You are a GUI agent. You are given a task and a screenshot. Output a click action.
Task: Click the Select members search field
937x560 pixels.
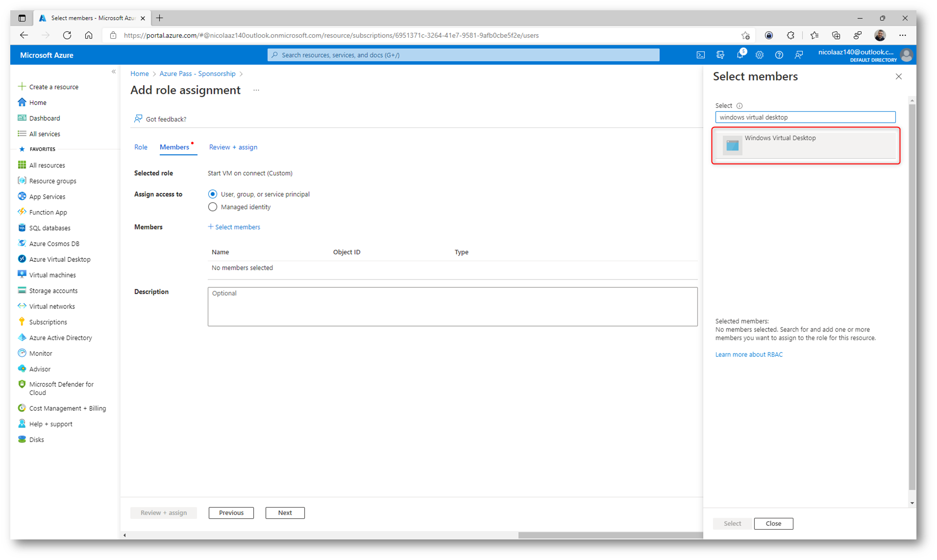coord(805,117)
